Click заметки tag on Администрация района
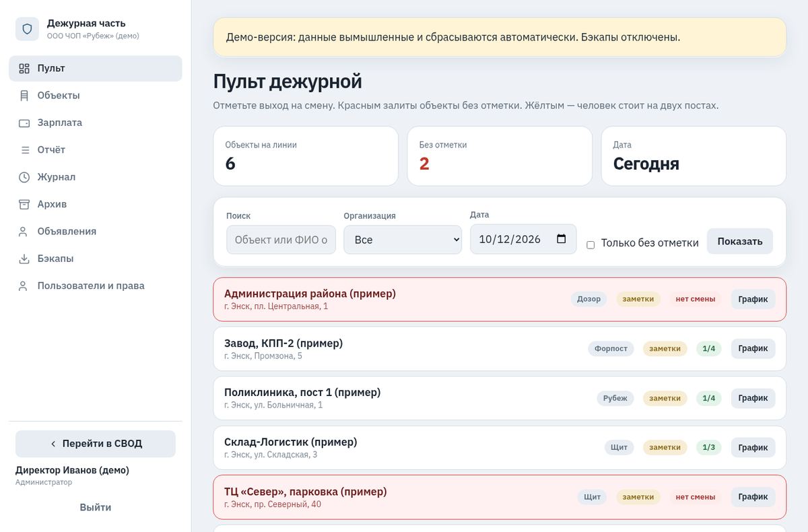 point(638,299)
